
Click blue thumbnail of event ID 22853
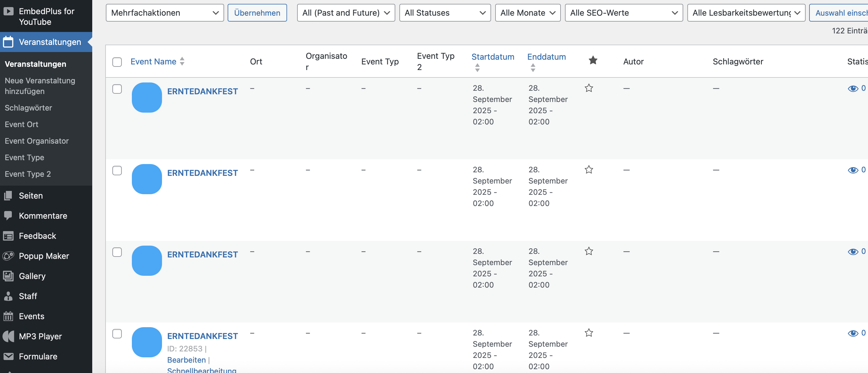click(147, 342)
